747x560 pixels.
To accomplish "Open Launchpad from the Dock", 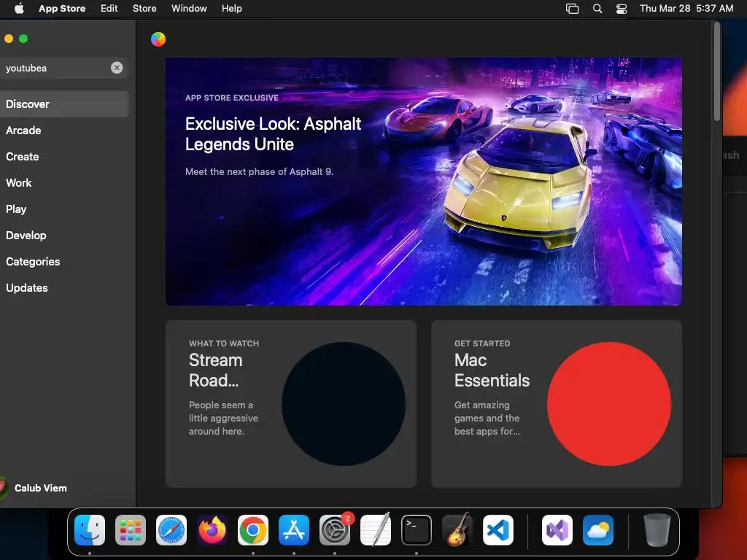I will pos(131,530).
